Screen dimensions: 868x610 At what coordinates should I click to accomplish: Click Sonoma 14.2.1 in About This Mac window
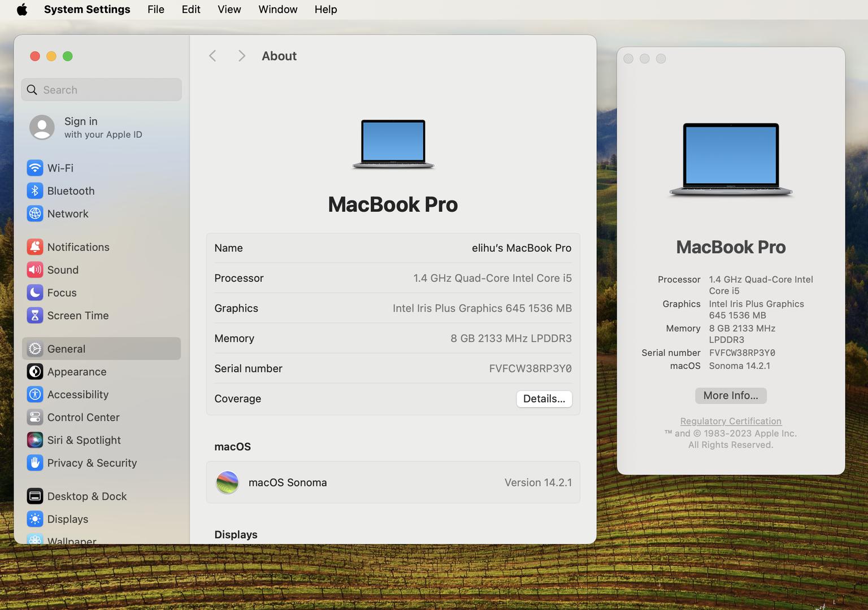point(740,366)
